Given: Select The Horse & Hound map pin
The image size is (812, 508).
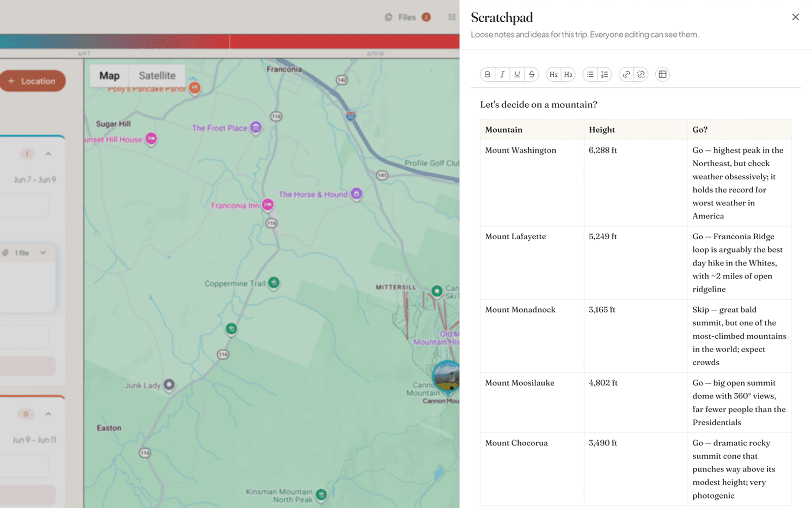Looking at the screenshot, I should (x=357, y=194).
